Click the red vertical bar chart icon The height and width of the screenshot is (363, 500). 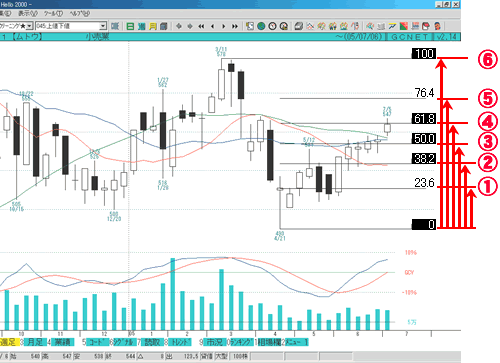[x=355, y=26]
